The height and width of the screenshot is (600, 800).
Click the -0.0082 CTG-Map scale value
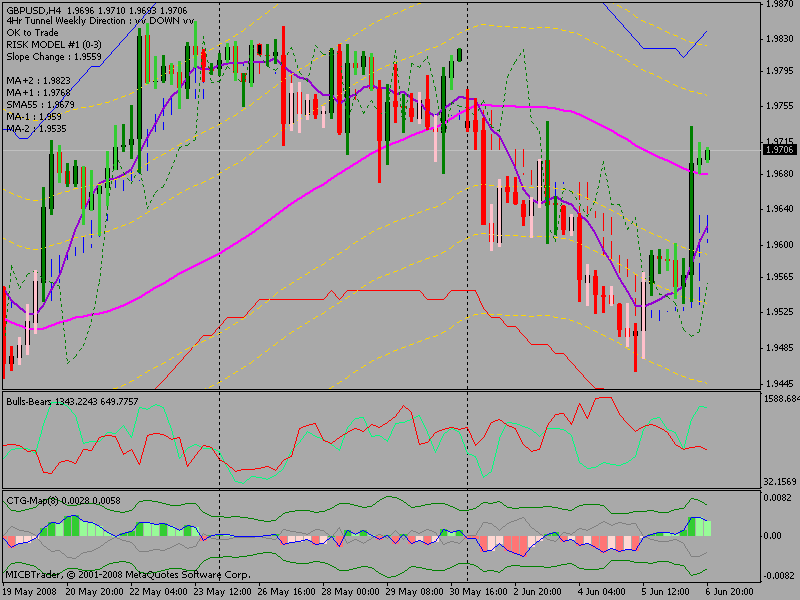778,576
